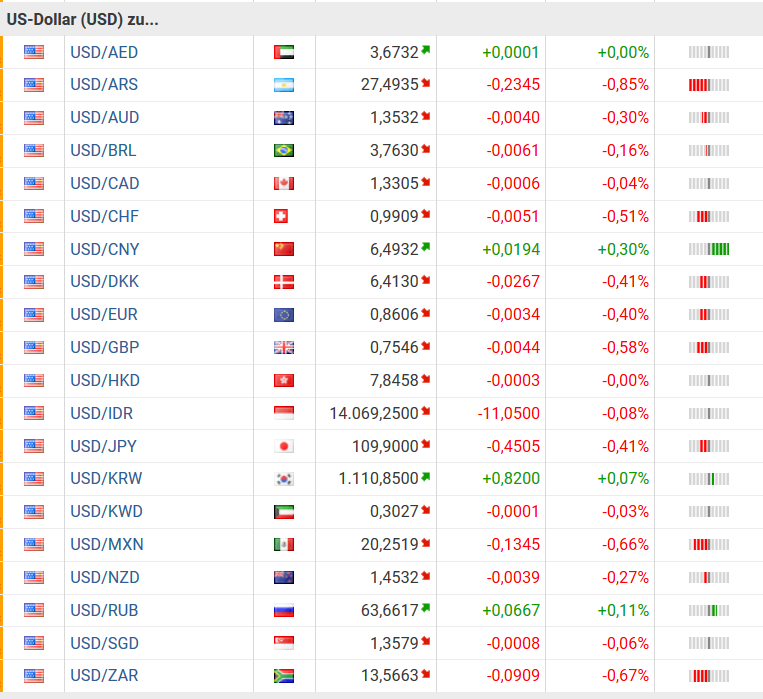Click the South Africa flag icon
The height and width of the screenshot is (699, 763).
click(283, 676)
